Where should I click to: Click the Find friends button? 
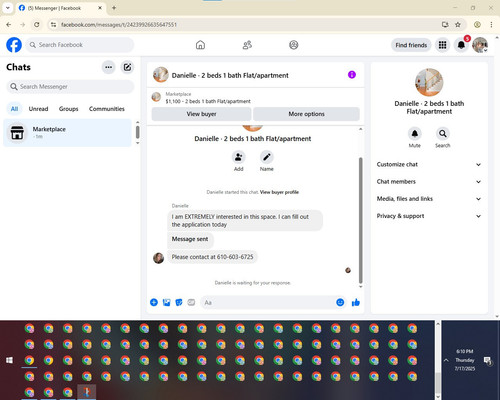(x=411, y=45)
